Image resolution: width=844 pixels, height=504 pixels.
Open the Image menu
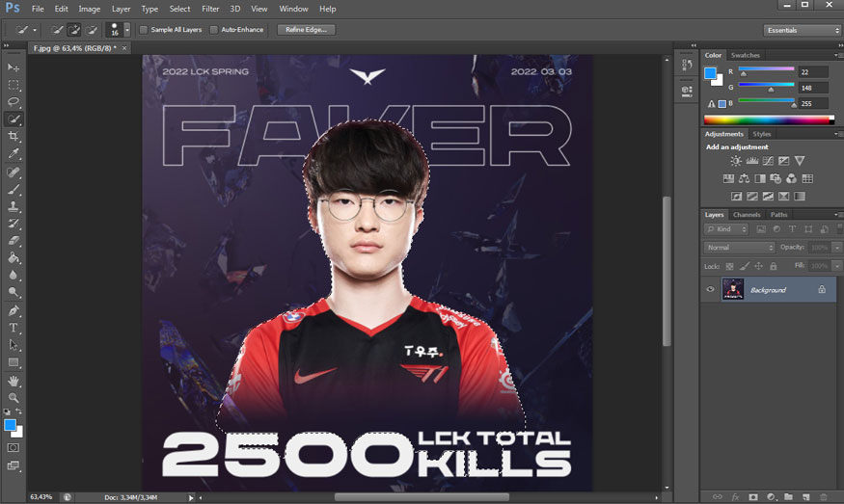pyautogui.click(x=90, y=9)
